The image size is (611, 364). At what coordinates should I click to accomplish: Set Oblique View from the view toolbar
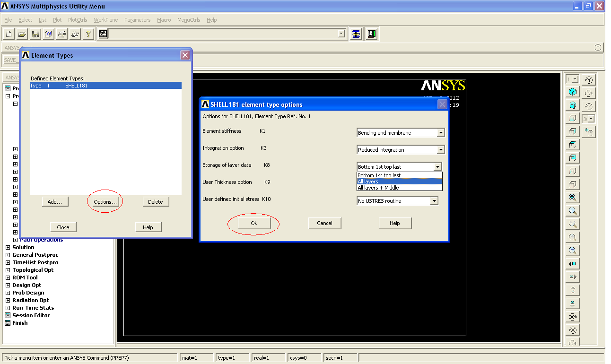point(573,105)
